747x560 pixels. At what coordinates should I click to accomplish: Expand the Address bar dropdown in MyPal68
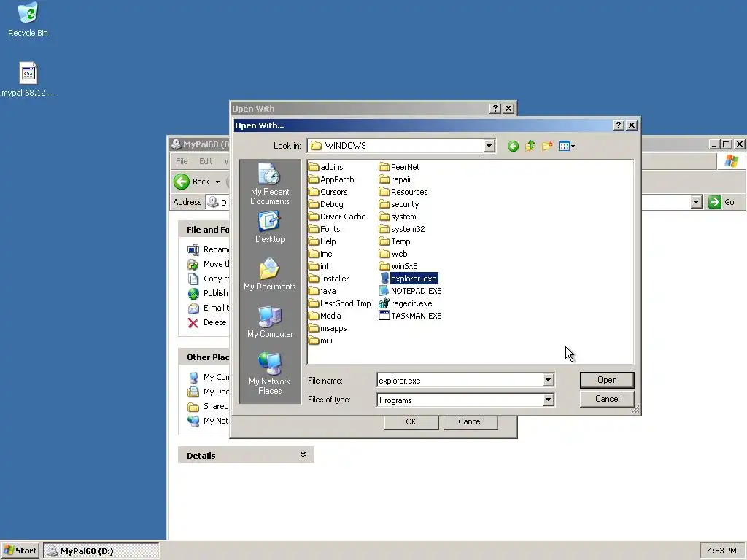[697, 203]
